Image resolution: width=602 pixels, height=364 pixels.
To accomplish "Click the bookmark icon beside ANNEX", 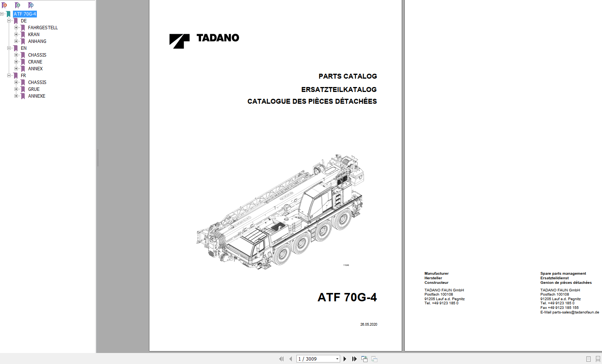I will click(x=23, y=69).
